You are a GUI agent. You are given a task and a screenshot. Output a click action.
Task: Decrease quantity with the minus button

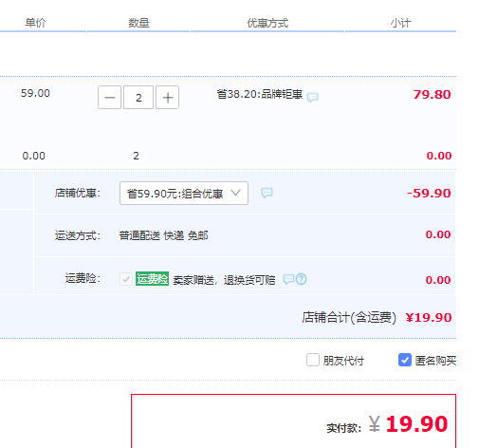pos(109,98)
